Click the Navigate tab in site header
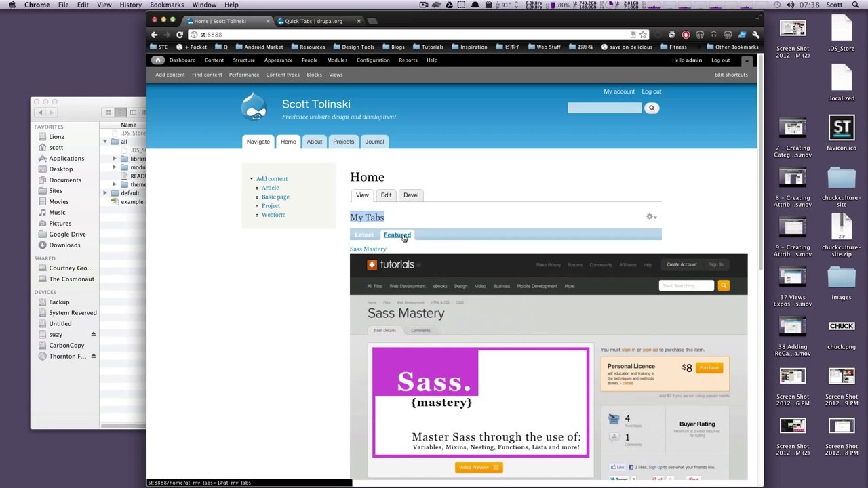 258,142
